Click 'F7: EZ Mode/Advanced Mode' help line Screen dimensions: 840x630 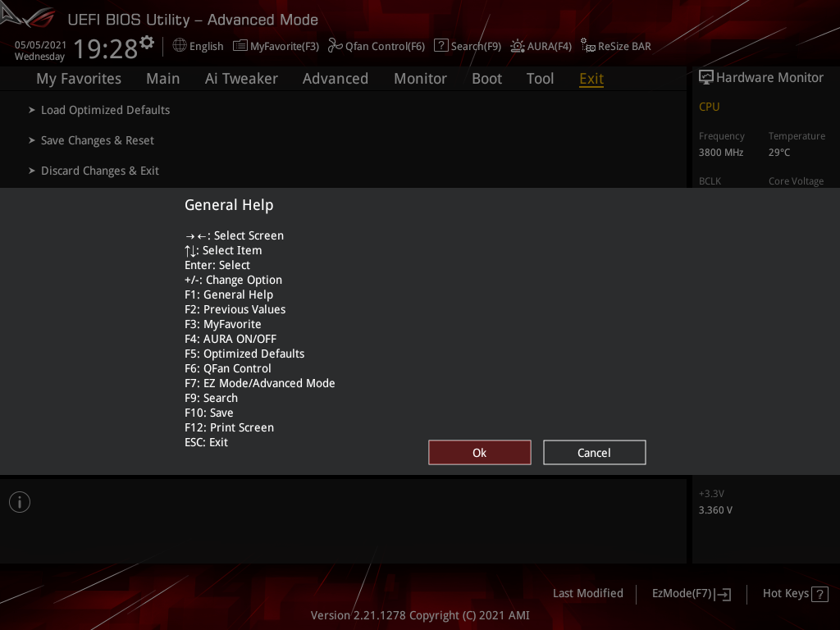tap(260, 383)
